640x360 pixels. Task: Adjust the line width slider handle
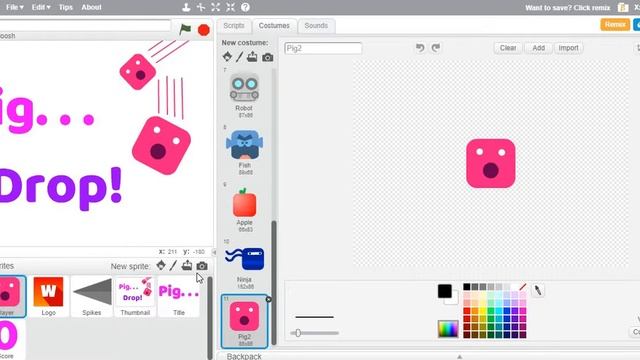click(298, 333)
